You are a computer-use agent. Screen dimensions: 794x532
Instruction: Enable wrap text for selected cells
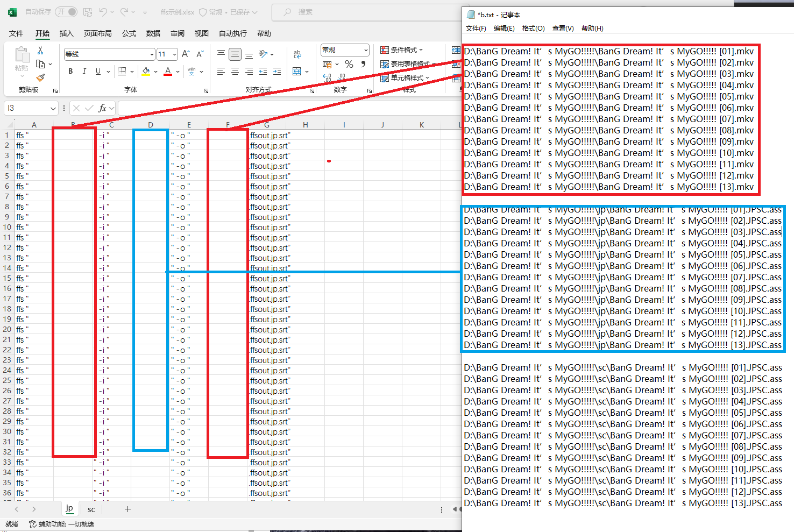(x=297, y=53)
